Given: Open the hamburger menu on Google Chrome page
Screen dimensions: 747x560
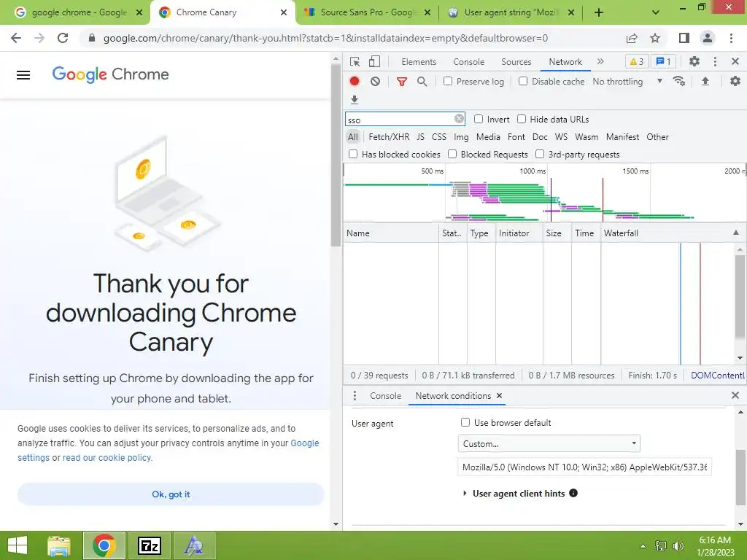Looking at the screenshot, I should (23, 75).
